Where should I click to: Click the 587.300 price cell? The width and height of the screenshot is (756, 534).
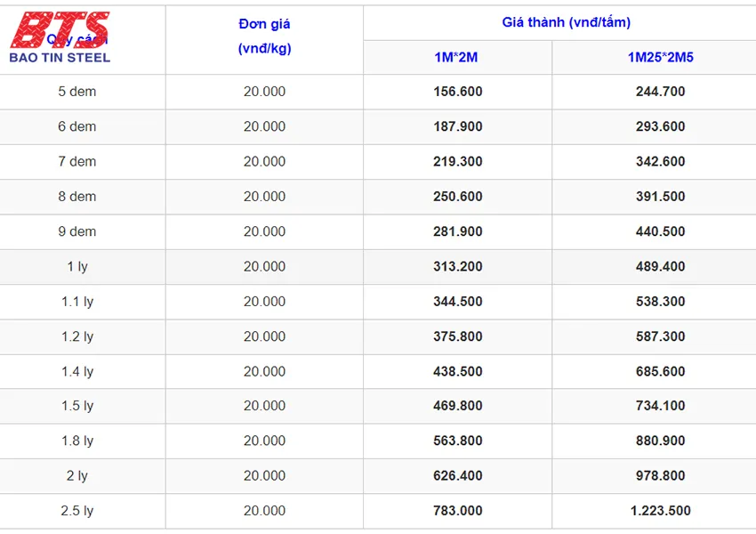(660, 336)
